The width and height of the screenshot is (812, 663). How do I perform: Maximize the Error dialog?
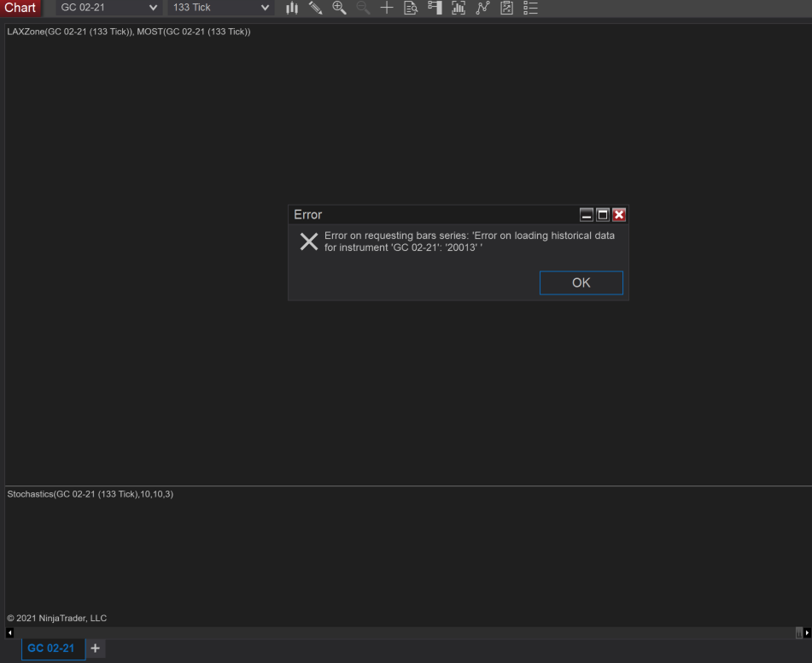603,215
